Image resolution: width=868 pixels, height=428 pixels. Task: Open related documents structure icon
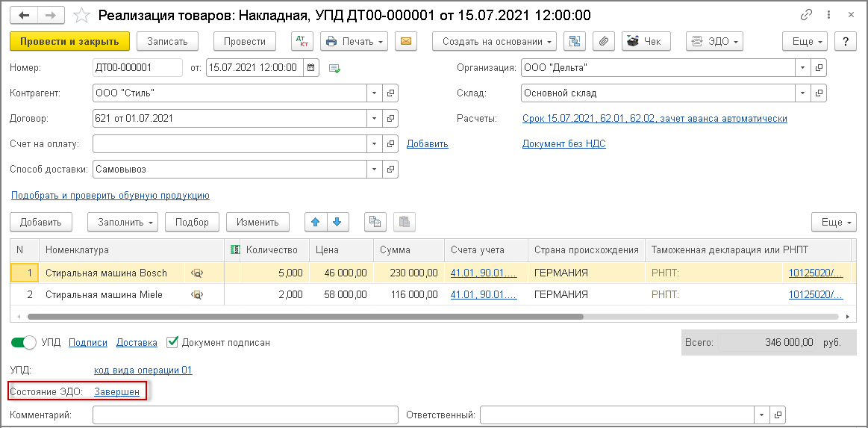pos(575,42)
